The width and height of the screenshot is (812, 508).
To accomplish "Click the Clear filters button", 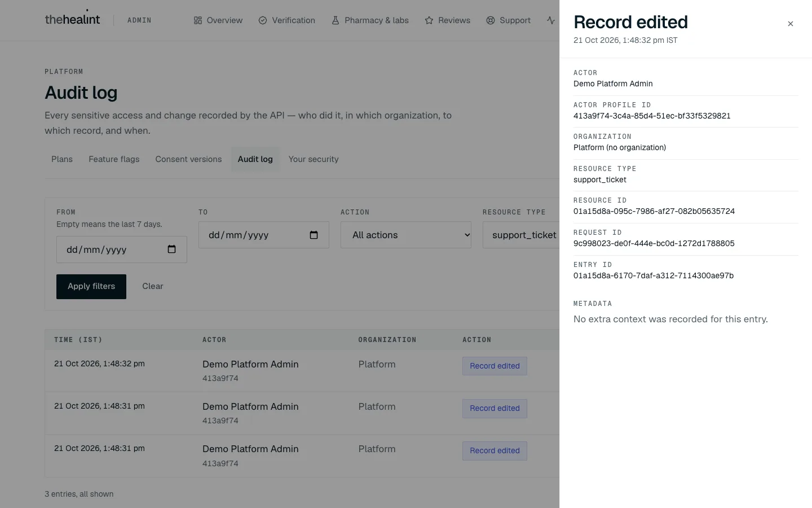I will [153, 287].
